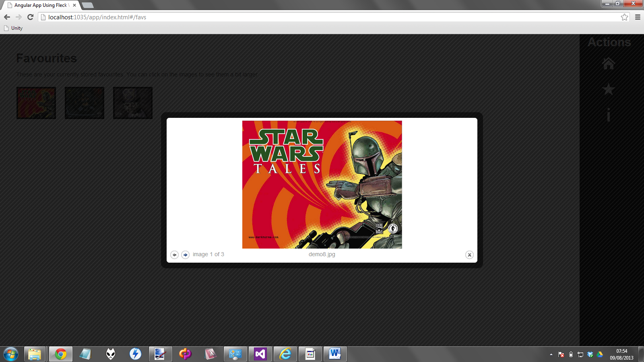
Task: Open the Chrome menu hamburger icon
Action: click(638, 17)
